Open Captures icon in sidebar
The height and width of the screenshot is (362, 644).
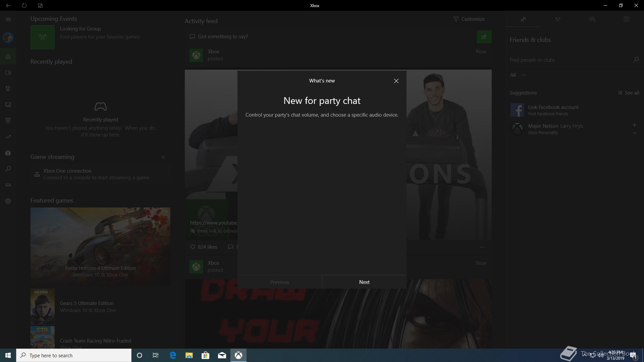8,105
